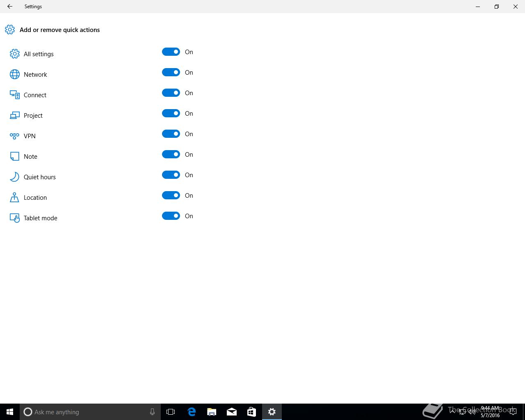This screenshot has width=525, height=420.
Task: Go back with the back arrow
Action: 10,7
